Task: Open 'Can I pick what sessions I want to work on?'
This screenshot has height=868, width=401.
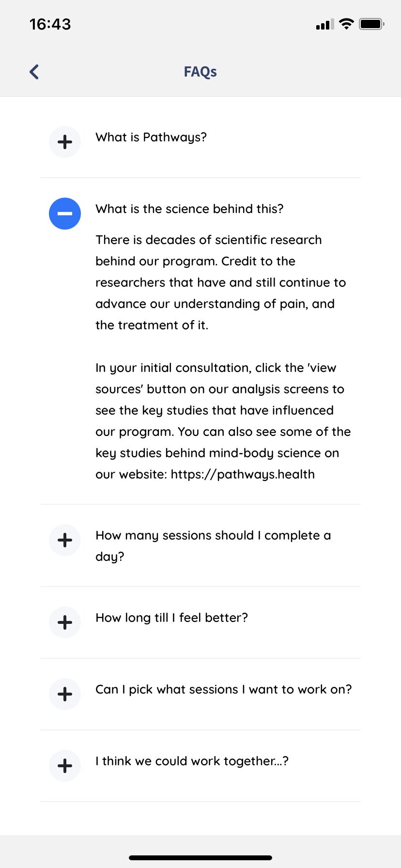Action: pyautogui.click(x=224, y=689)
